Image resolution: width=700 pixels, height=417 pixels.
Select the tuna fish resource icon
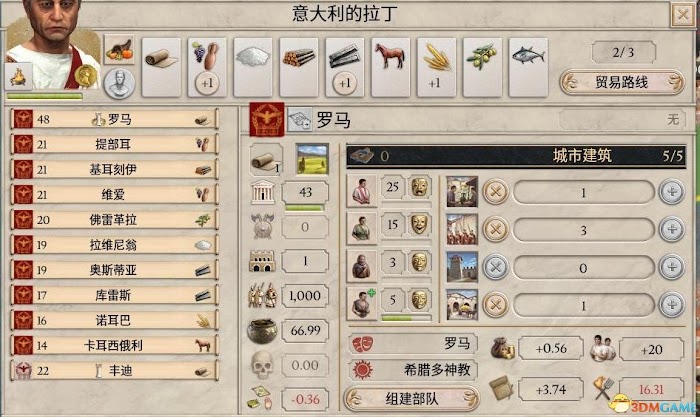tap(528, 56)
